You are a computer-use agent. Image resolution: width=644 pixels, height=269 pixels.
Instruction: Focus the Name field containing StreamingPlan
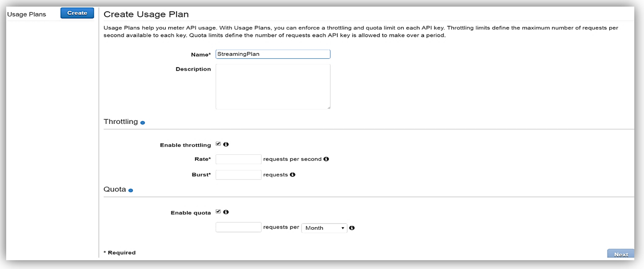tap(273, 54)
